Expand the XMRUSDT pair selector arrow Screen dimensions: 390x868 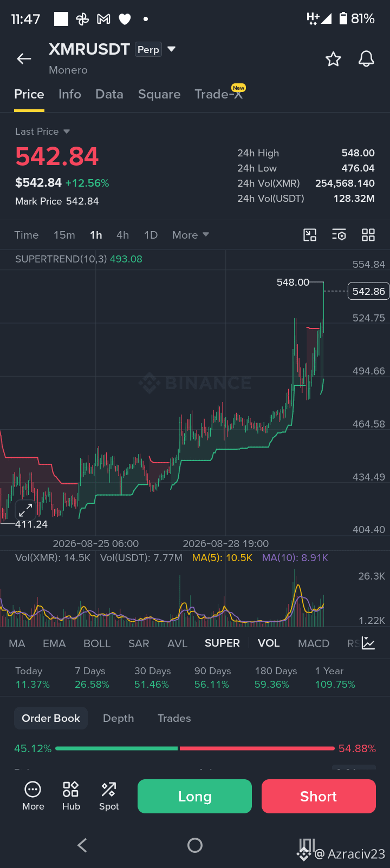coord(172,49)
